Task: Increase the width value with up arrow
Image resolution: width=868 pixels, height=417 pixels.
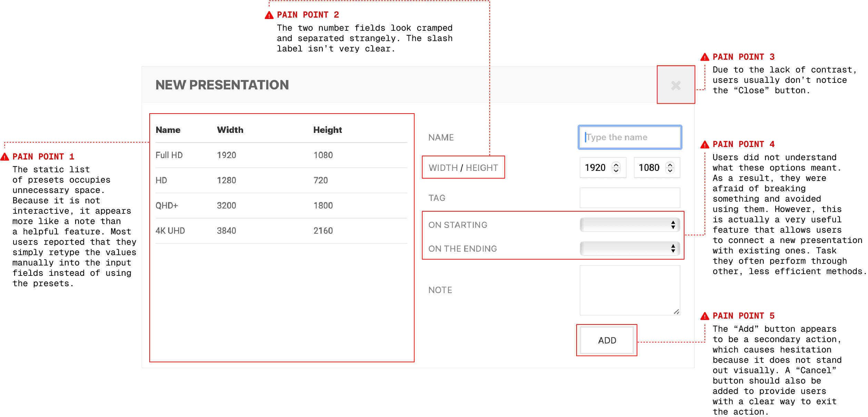Action: tap(616, 165)
